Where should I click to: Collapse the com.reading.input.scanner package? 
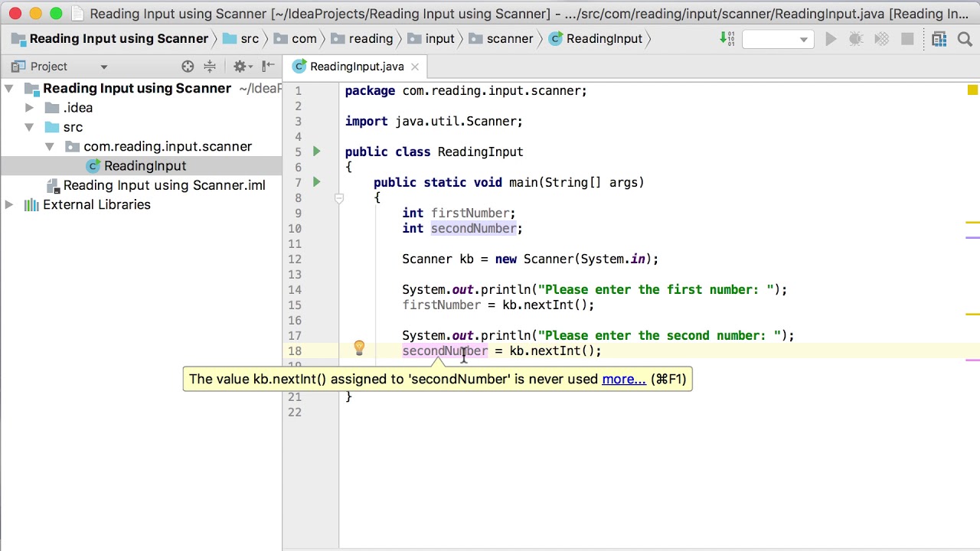click(x=50, y=146)
